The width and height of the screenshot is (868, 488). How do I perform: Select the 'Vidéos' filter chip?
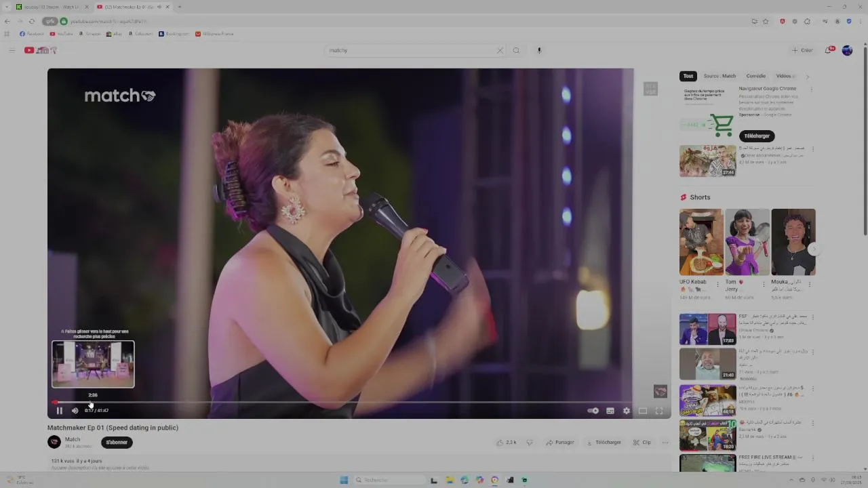[785, 76]
